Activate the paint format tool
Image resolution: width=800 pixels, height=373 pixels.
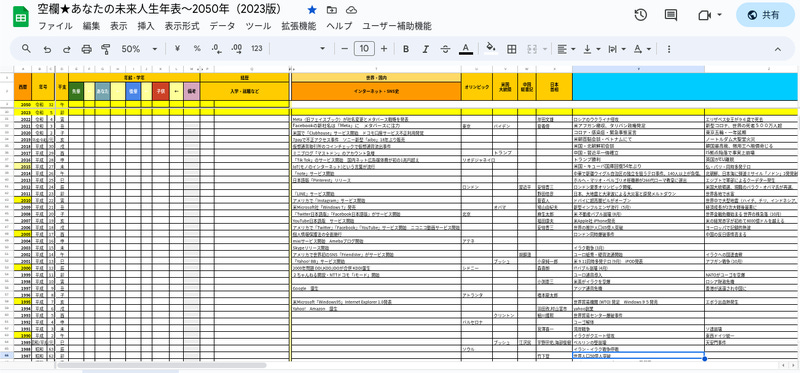[106, 49]
